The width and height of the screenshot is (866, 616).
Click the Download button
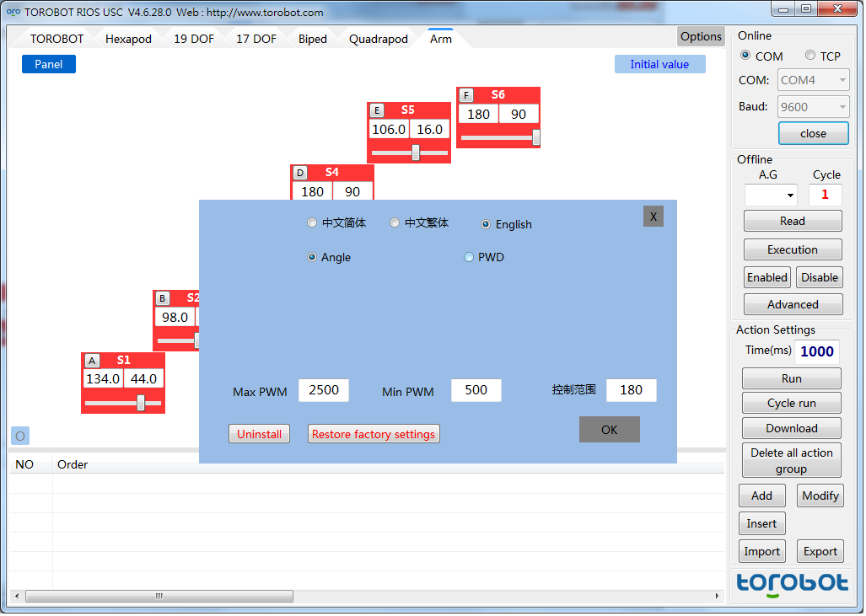(x=792, y=428)
